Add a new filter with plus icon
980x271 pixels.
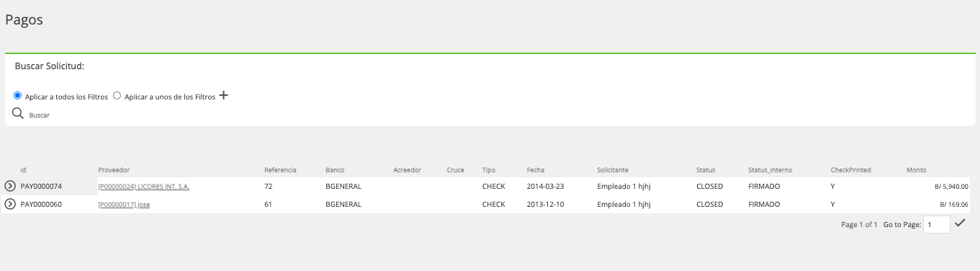click(223, 95)
